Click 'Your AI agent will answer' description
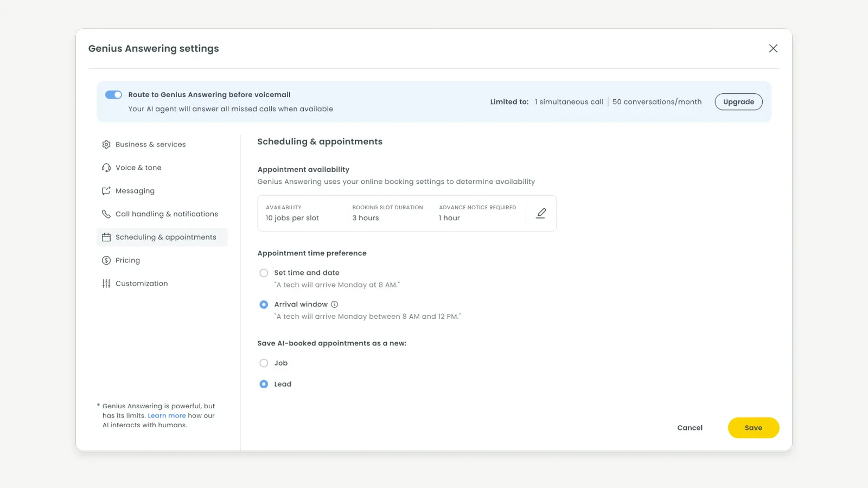This screenshot has width=868, height=488. tap(231, 109)
